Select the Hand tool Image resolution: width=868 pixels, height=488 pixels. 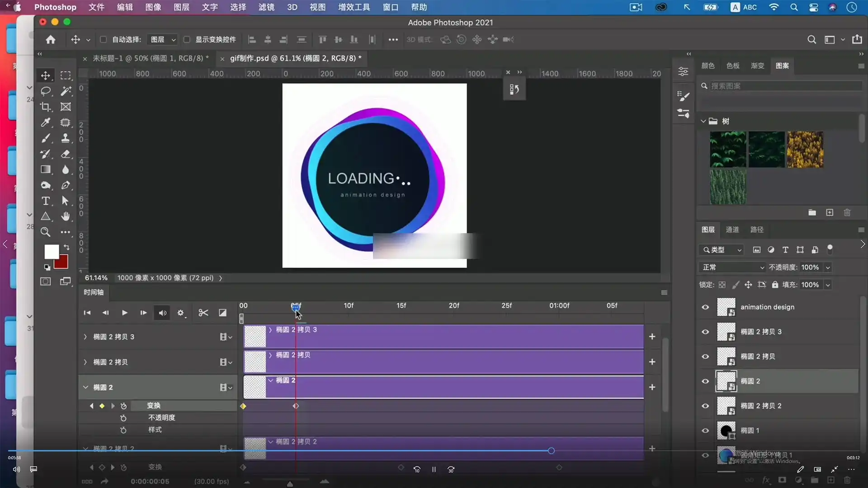[66, 216]
